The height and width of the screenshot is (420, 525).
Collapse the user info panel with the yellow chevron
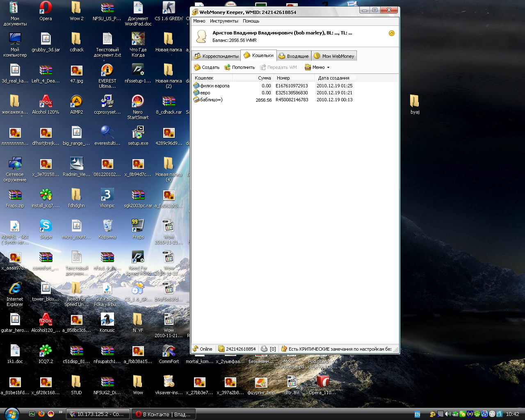coord(392,33)
